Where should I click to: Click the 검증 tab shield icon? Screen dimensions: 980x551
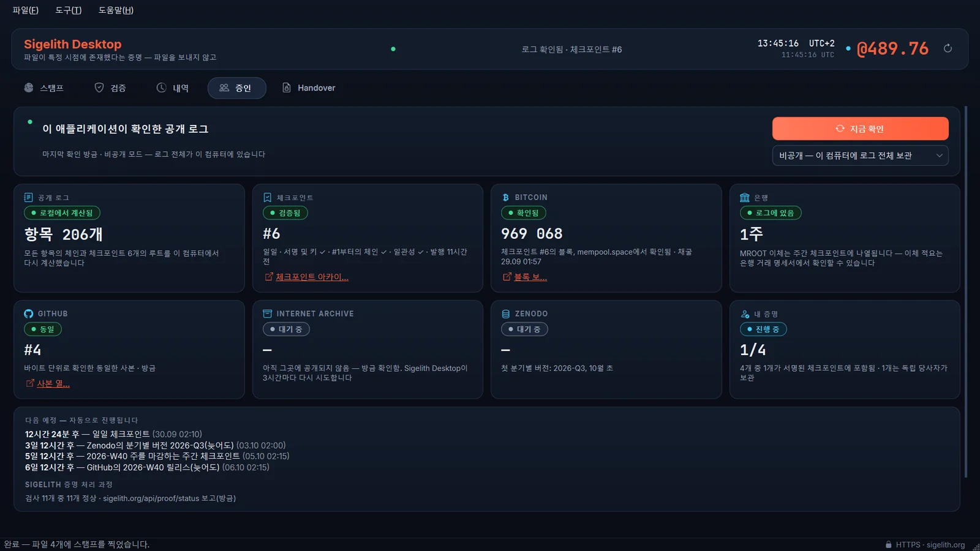(99, 88)
